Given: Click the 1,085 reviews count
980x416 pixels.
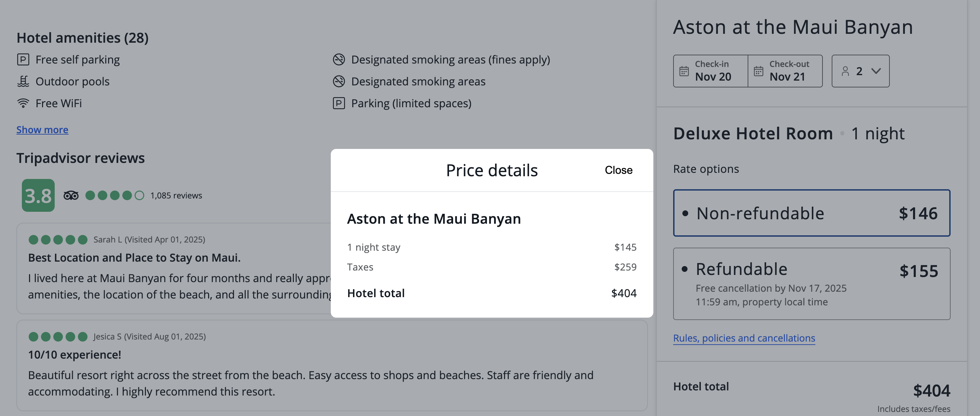Looking at the screenshot, I should coord(176,195).
